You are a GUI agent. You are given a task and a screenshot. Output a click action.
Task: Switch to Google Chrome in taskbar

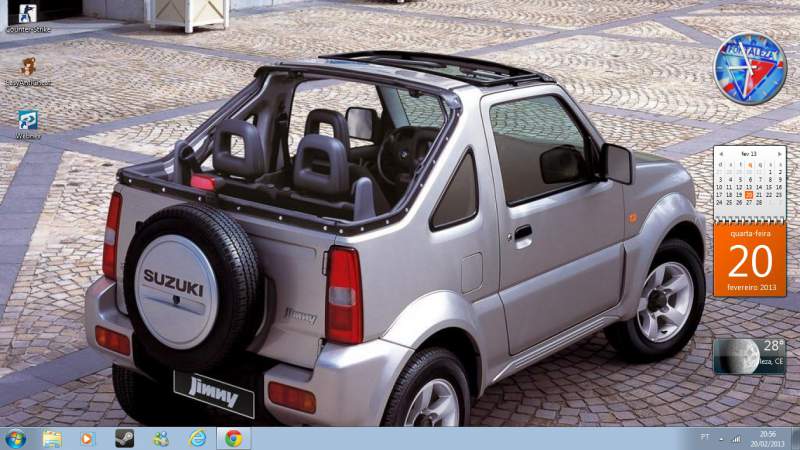[234, 439]
